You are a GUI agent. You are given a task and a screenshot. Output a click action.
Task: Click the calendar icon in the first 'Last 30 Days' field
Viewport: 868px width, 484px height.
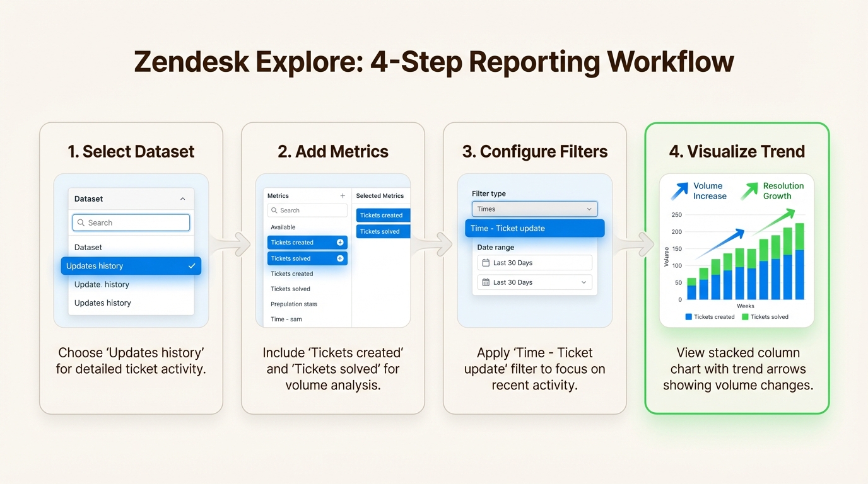[x=484, y=263]
